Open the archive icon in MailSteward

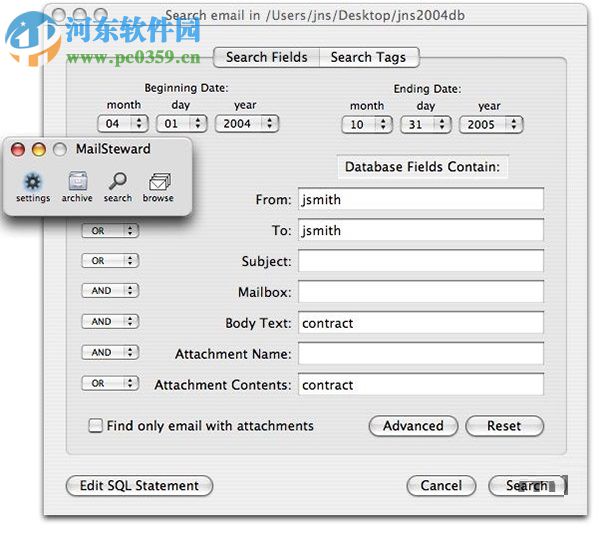pos(77,181)
